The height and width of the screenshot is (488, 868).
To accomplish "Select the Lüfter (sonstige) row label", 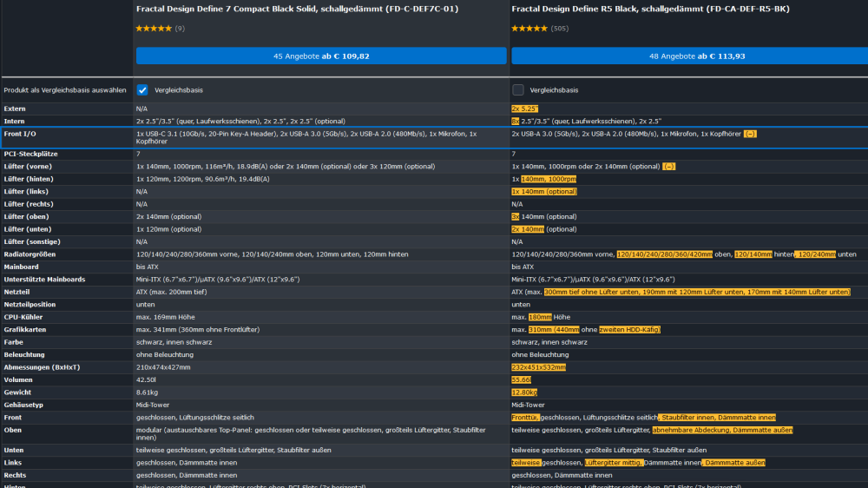I will [32, 241].
